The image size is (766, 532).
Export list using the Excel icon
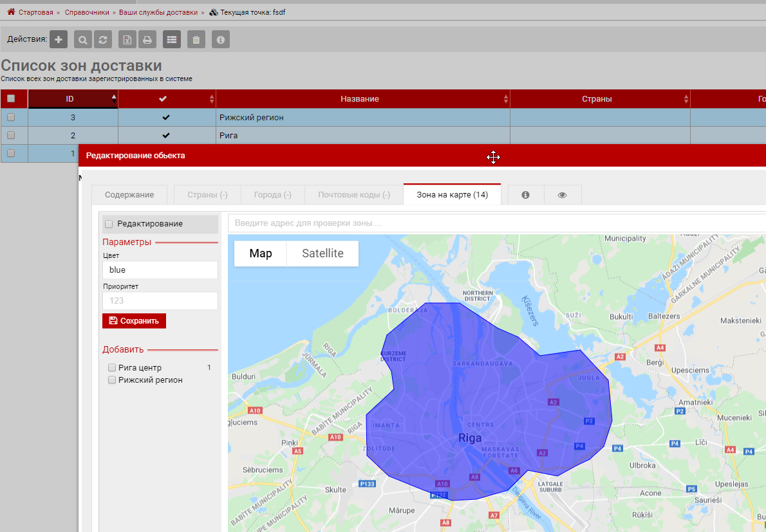pyautogui.click(x=127, y=40)
